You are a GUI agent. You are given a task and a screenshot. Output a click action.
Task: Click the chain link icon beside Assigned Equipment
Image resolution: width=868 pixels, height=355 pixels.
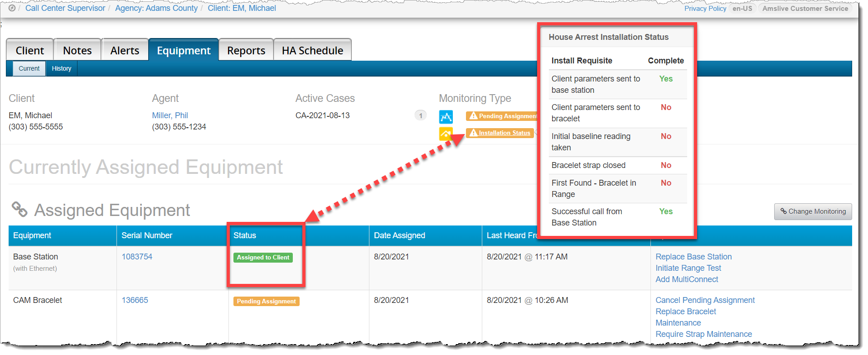pos(19,210)
